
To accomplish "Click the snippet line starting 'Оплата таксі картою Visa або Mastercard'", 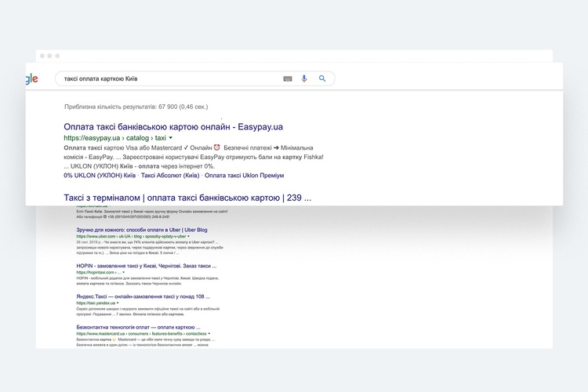I will pos(188,148).
